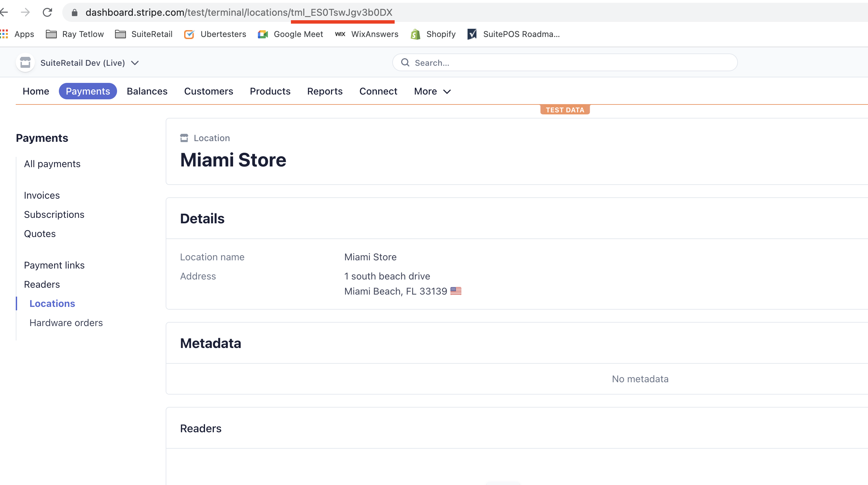
Task: Go to All payments in sidebar
Action: (x=52, y=164)
